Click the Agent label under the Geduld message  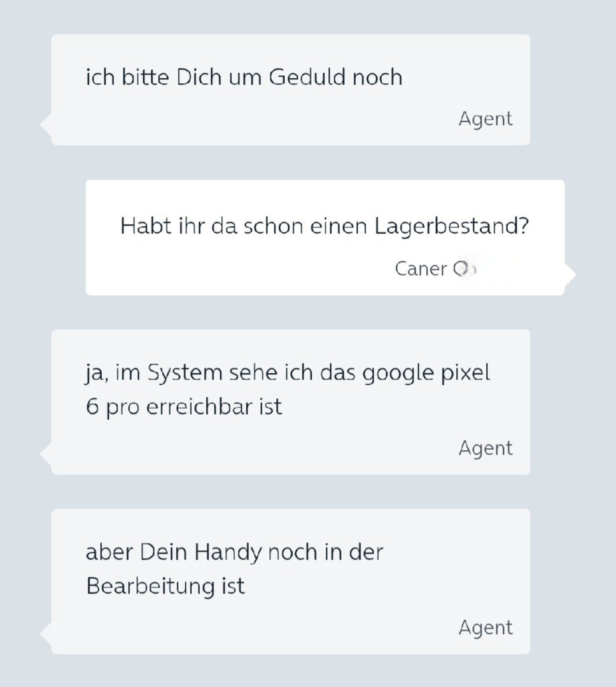click(x=486, y=119)
